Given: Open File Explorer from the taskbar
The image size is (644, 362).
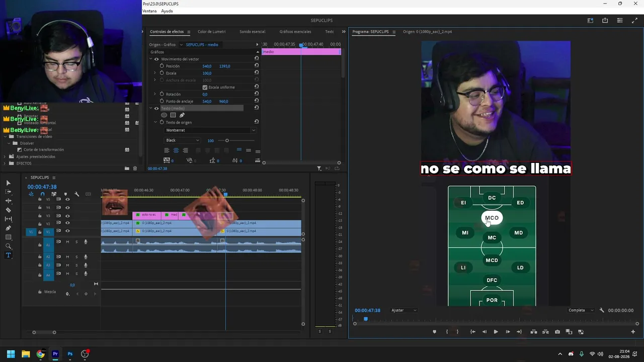Looking at the screenshot, I should (26, 354).
